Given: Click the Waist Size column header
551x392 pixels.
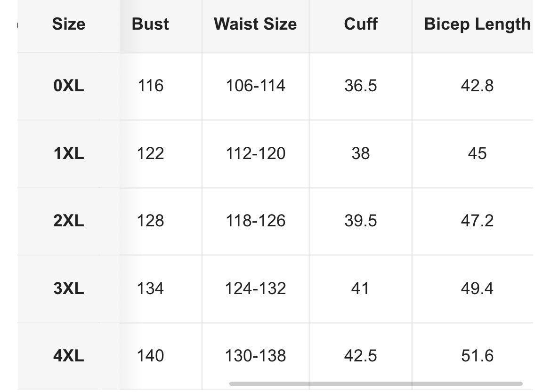Looking at the screenshot, I should coord(255,24).
